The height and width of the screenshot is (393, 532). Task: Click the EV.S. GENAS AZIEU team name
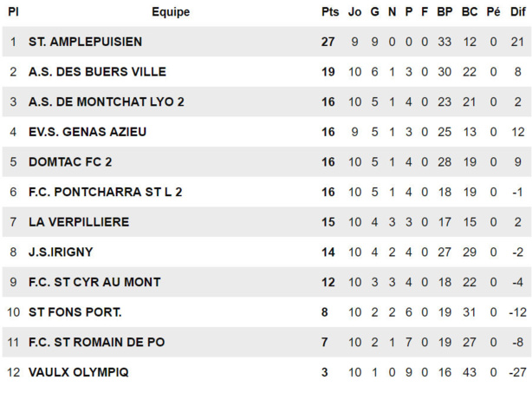[88, 132]
